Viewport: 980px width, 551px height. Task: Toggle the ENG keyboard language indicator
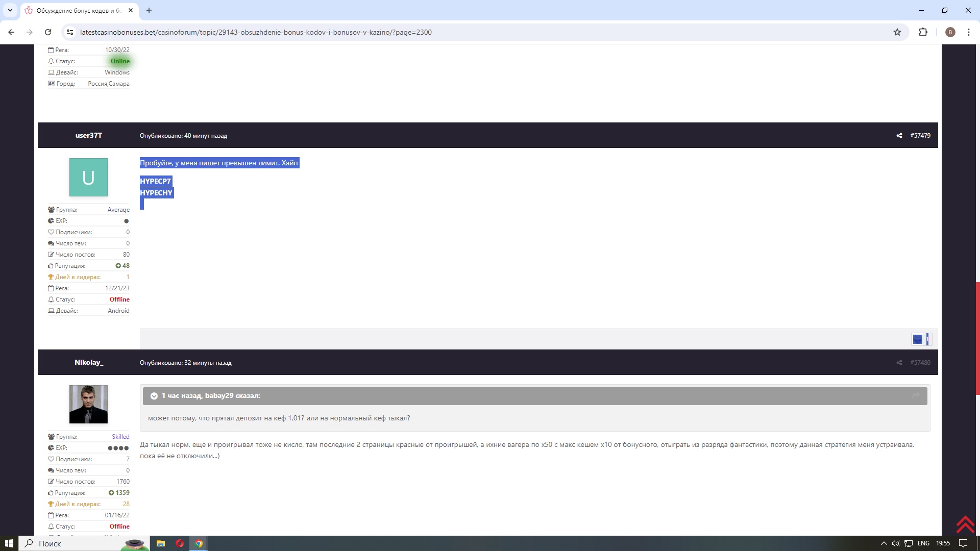point(923,543)
